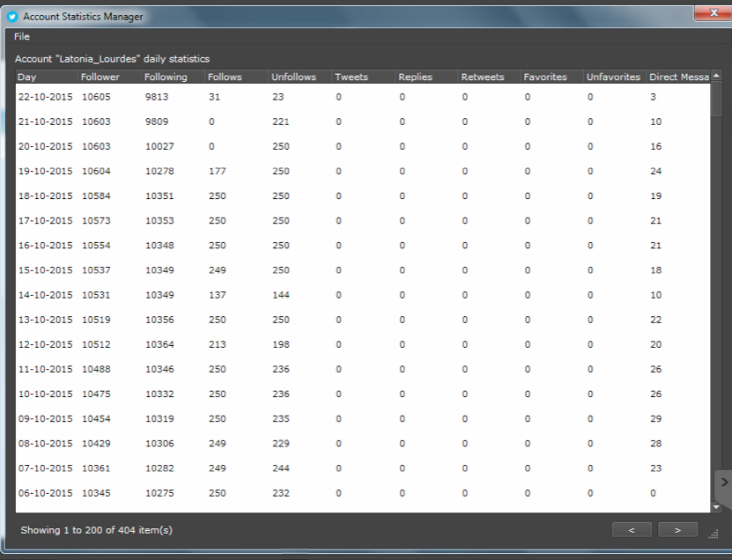This screenshot has width=732, height=560.
Task: Select the 22-10-2015 statistics row
Action: point(363,97)
